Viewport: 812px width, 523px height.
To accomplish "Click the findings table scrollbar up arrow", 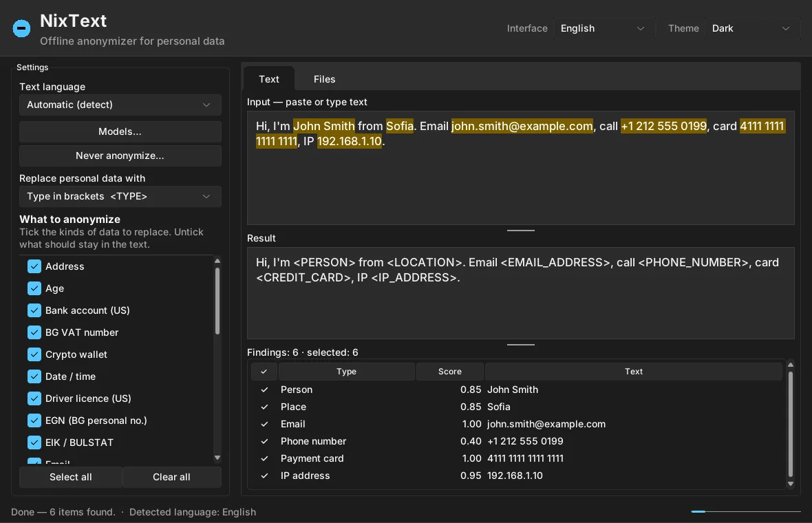I will pos(790,365).
